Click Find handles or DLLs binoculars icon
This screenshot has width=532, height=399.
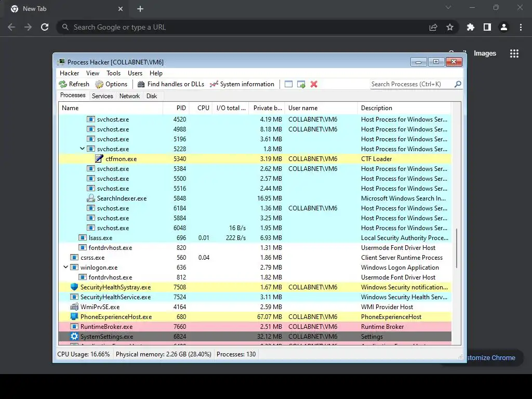(141, 84)
